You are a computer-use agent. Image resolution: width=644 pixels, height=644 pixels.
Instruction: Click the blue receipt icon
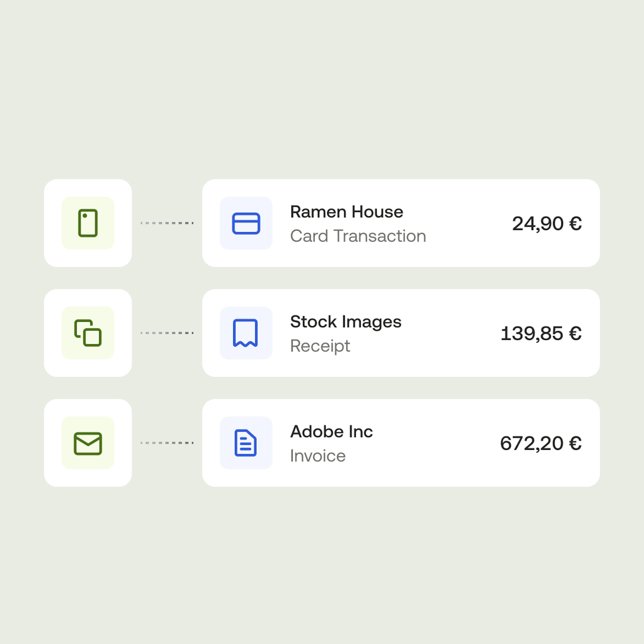[245, 333]
